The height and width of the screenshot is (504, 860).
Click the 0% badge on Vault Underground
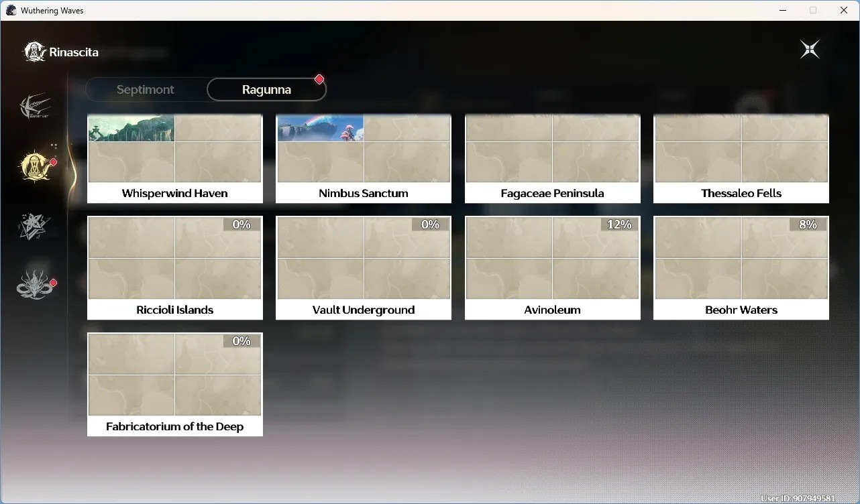(x=430, y=225)
